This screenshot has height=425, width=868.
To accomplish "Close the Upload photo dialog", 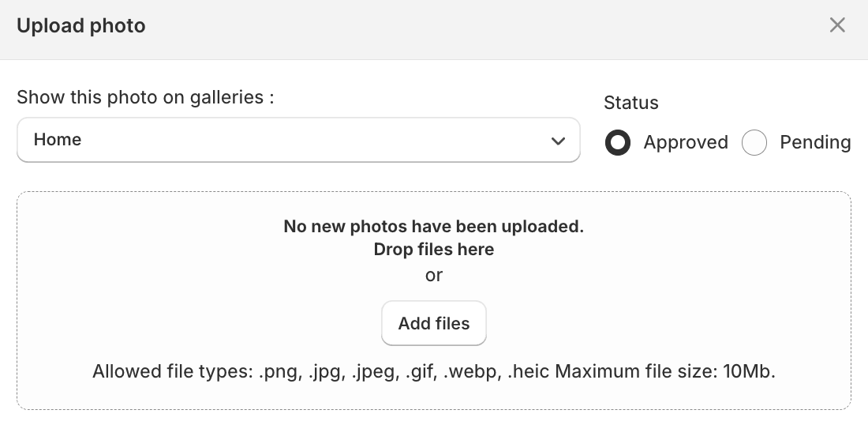I will pos(837,25).
